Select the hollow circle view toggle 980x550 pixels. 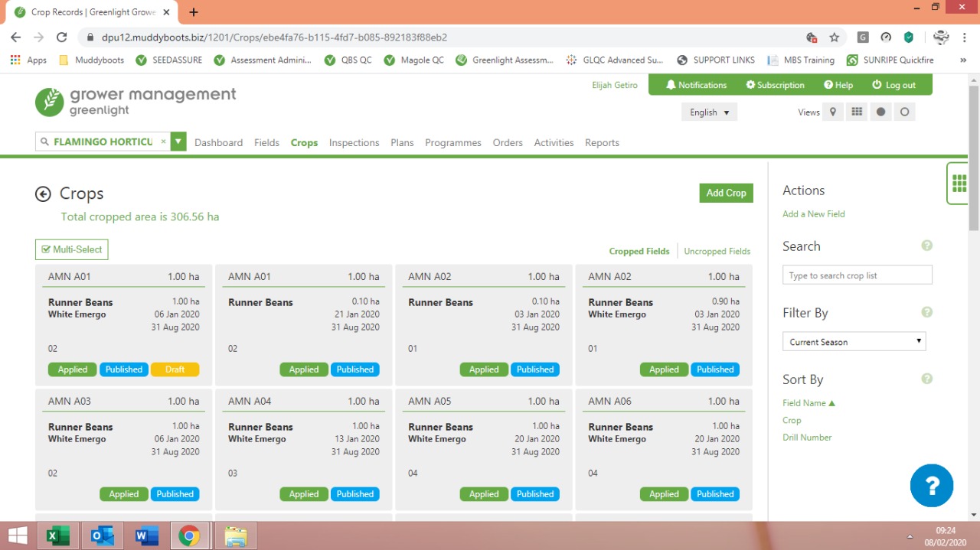coord(904,112)
